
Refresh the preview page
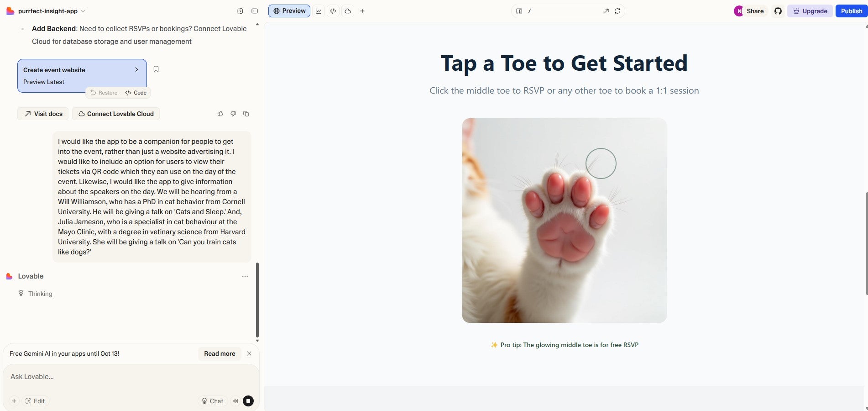[617, 11]
